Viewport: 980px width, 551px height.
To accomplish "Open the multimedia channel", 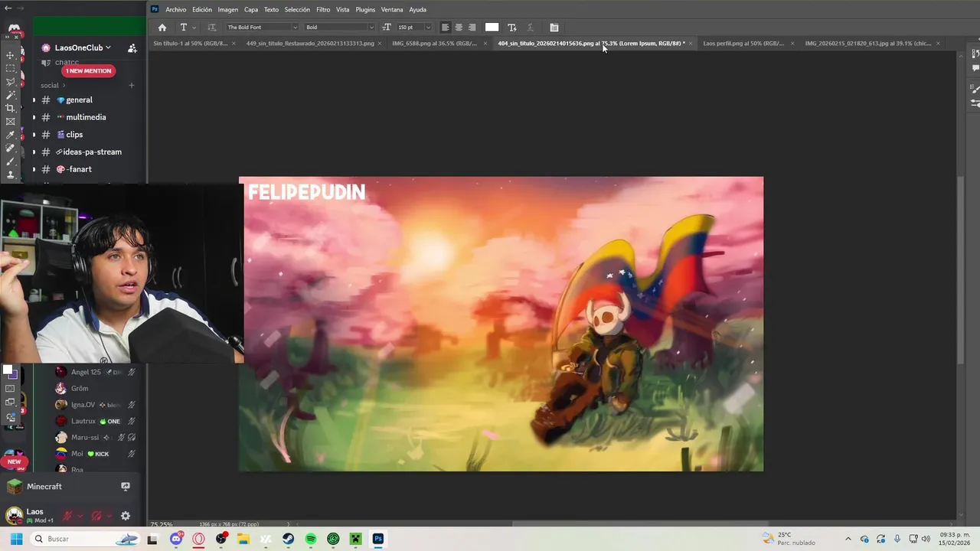I will [x=86, y=117].
